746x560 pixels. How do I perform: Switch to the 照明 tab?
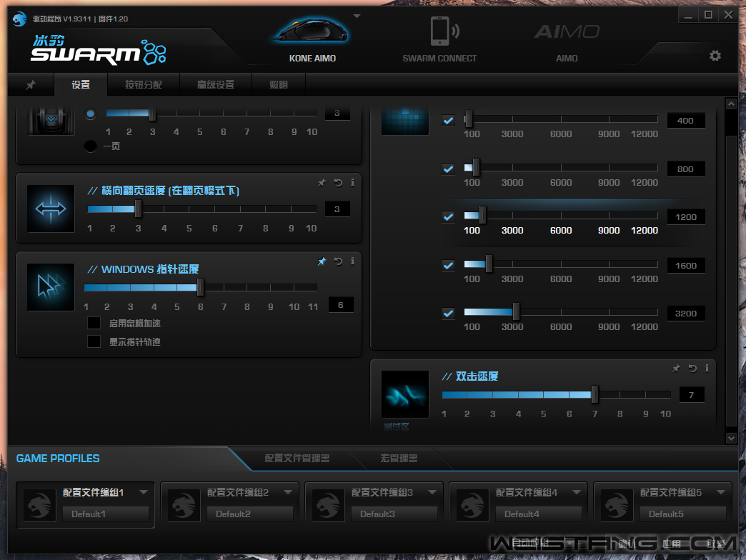point(279,84)
